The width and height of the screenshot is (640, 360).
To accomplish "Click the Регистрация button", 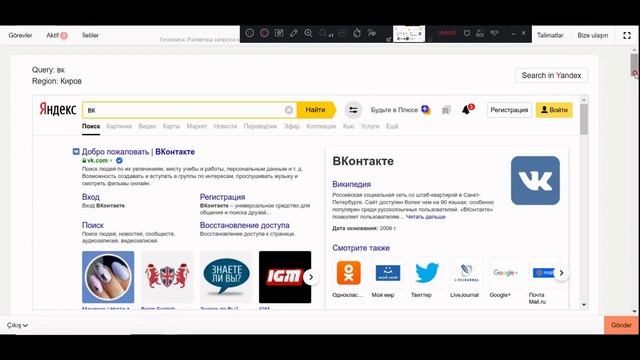I will coord(509,110).
